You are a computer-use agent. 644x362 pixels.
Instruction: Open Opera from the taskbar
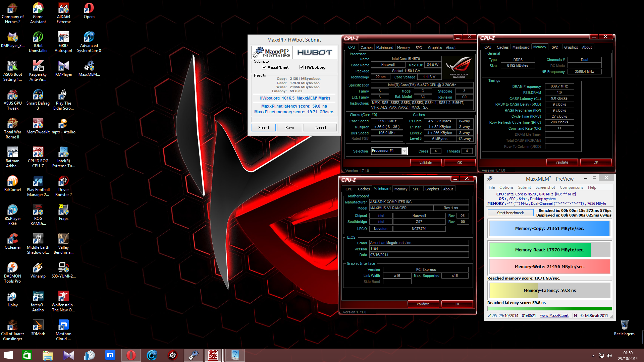(x=131, y=355)
